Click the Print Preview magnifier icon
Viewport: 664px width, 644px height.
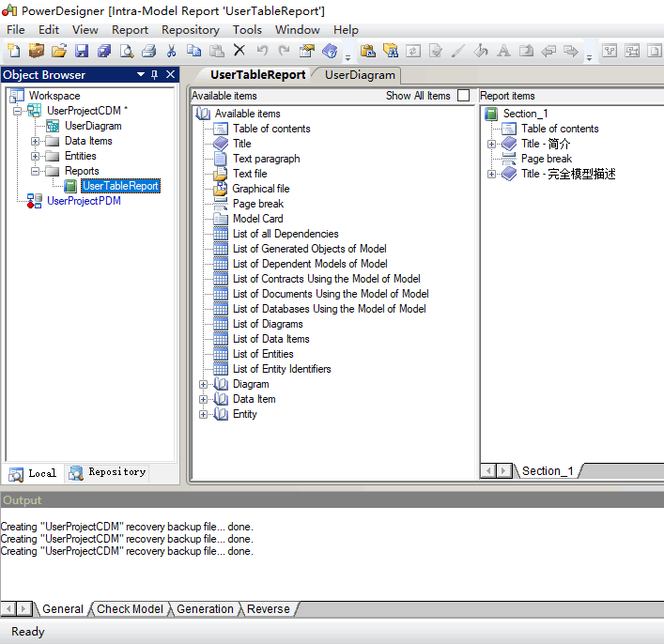click(127, 51)
